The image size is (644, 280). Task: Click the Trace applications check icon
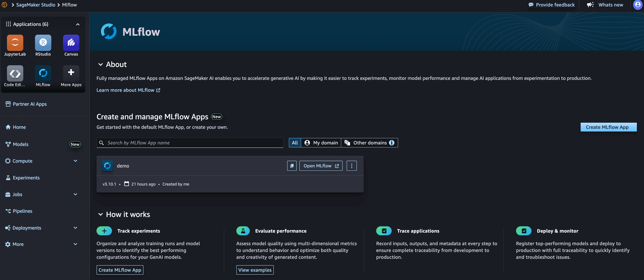[x=384, y=231]
